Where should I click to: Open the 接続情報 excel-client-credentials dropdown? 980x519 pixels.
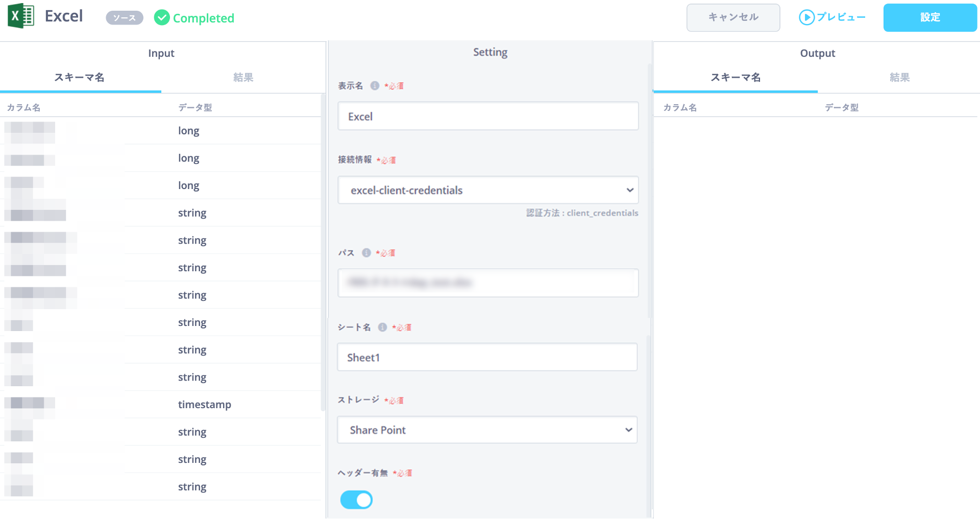pyautogui.click(x=488, y=190)
